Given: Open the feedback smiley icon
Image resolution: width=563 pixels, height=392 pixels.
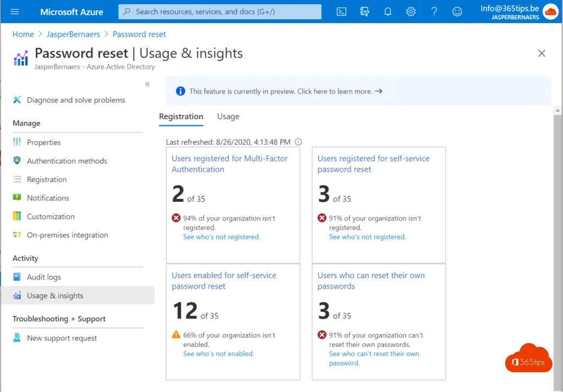Looking at the screenshot, I should pos(457,12).
